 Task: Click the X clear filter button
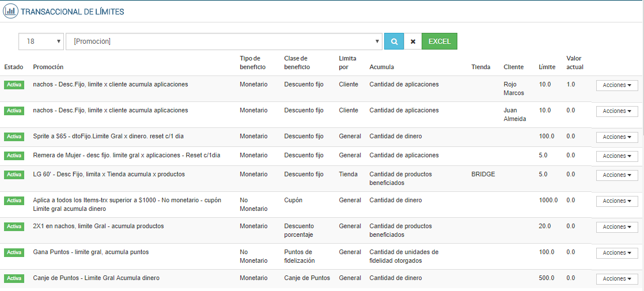coord(412,41)
